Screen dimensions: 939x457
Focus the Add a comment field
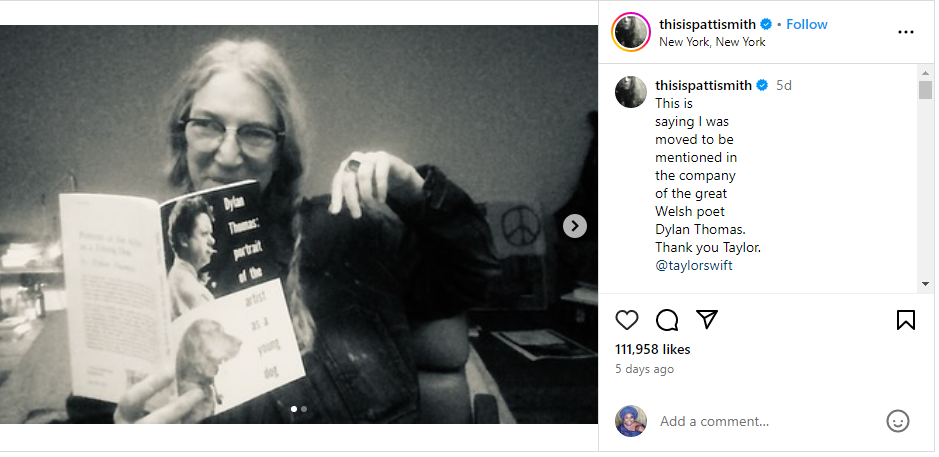tap(767, 422)
